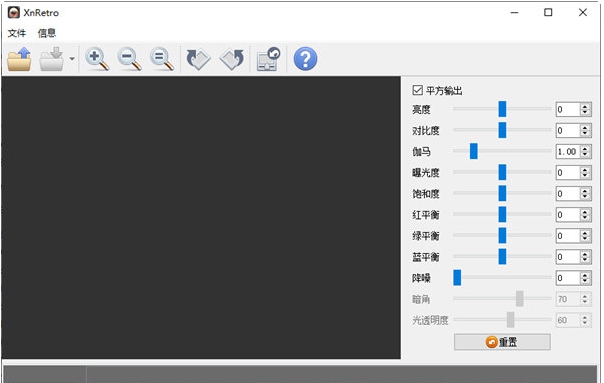The image size is (604, 383).
Task: Reset zoom with the equals magnifier
Action: pos(162,59)
